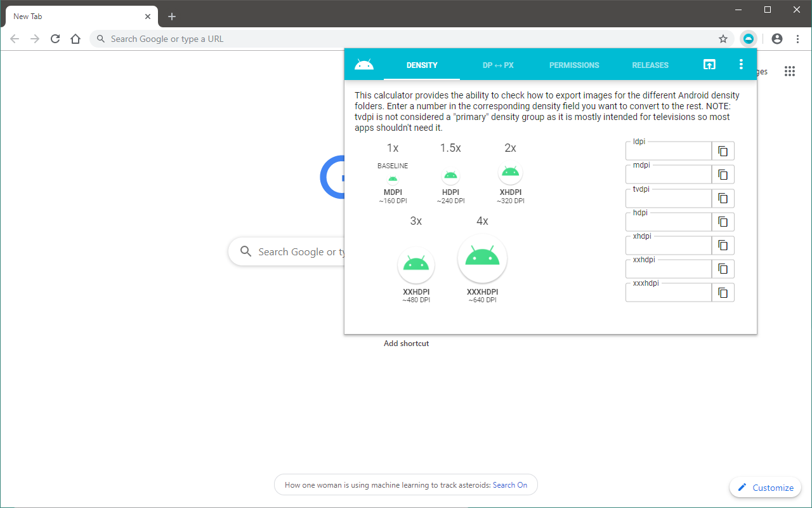Click the '~640 DPI' text
The width and height of the screenshot is (812, 508).
[x=482, y=300]
